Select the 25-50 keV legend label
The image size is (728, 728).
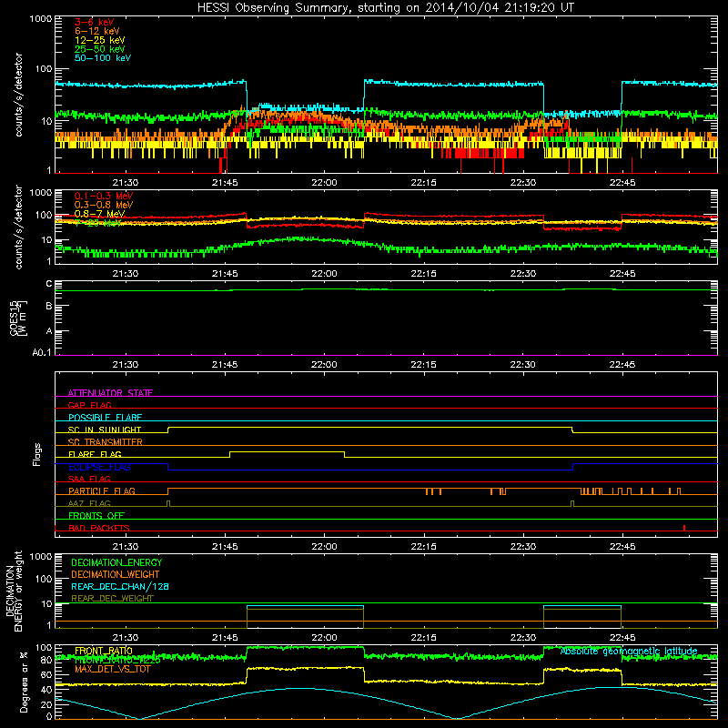pyautogui.click(x=100, y=49)
